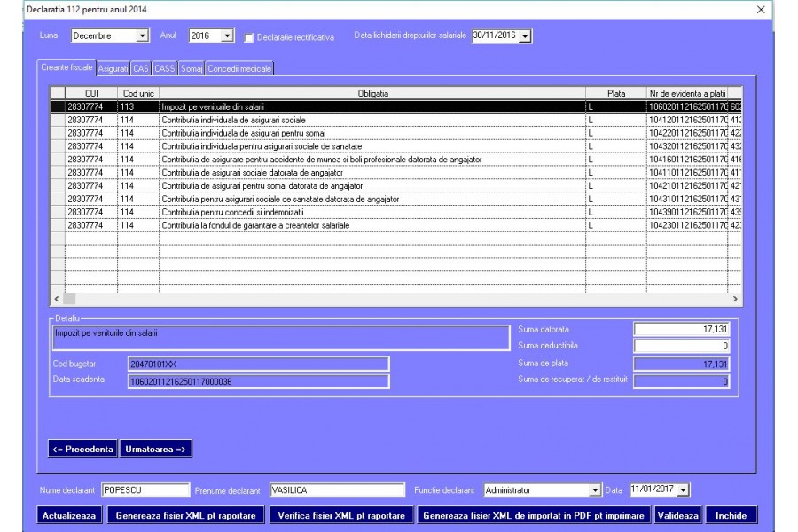
Task: Click the left arrow of the table's horizontal scrollbar
Action: pos(57,299)
